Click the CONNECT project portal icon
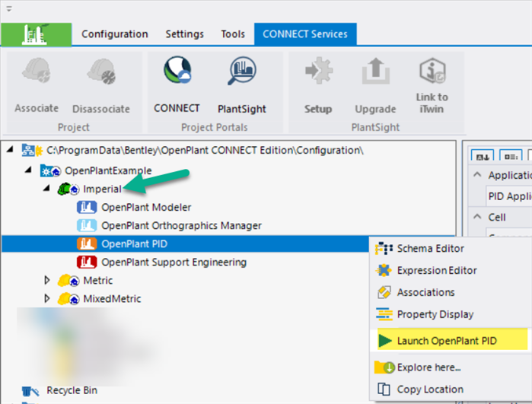 177,74
